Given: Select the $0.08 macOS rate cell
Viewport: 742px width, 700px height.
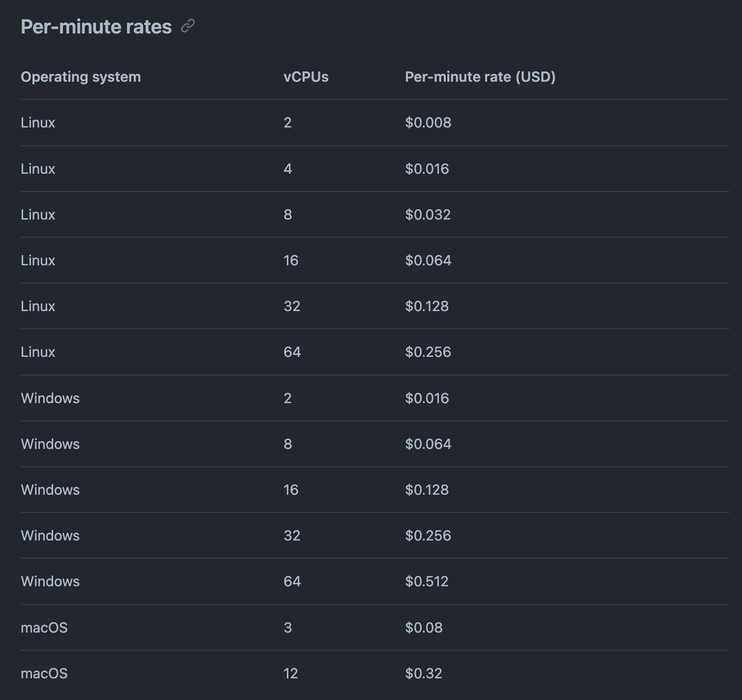Looking at the screenshot, I should (x=424, y=628).
